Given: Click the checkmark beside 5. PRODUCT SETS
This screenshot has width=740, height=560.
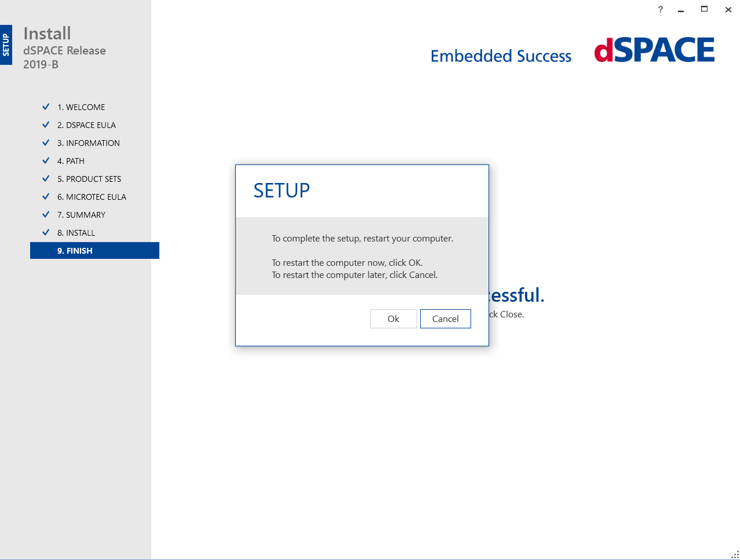Looking at the screenshot, I should tap(46, 178).
